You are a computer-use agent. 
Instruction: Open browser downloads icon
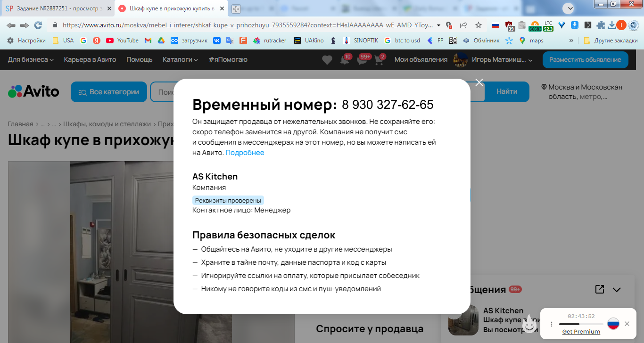point(611,25)
